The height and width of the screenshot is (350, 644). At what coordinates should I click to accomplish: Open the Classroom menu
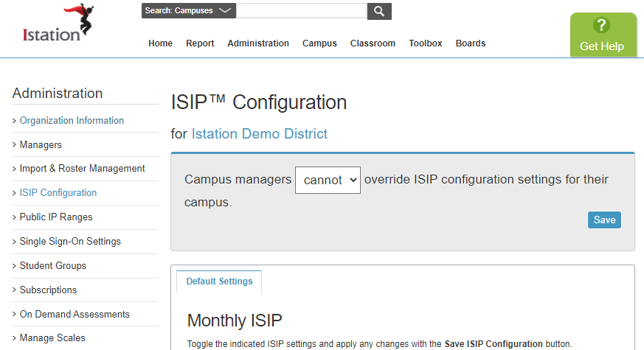tap(373, 43)
